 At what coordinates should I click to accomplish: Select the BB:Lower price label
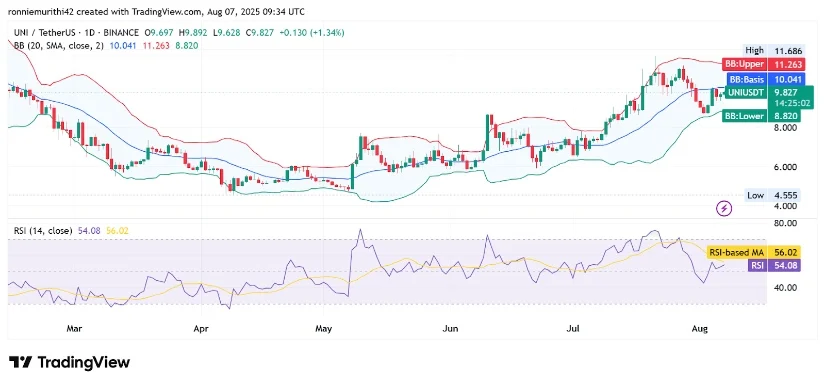click(x=761, y=116)
